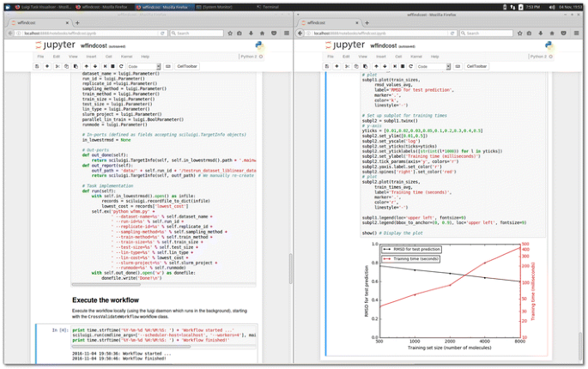This screenshot has height=369, width=588.
Task: Run cell using the left notebook toolbar
Action: tap(105, 66)
